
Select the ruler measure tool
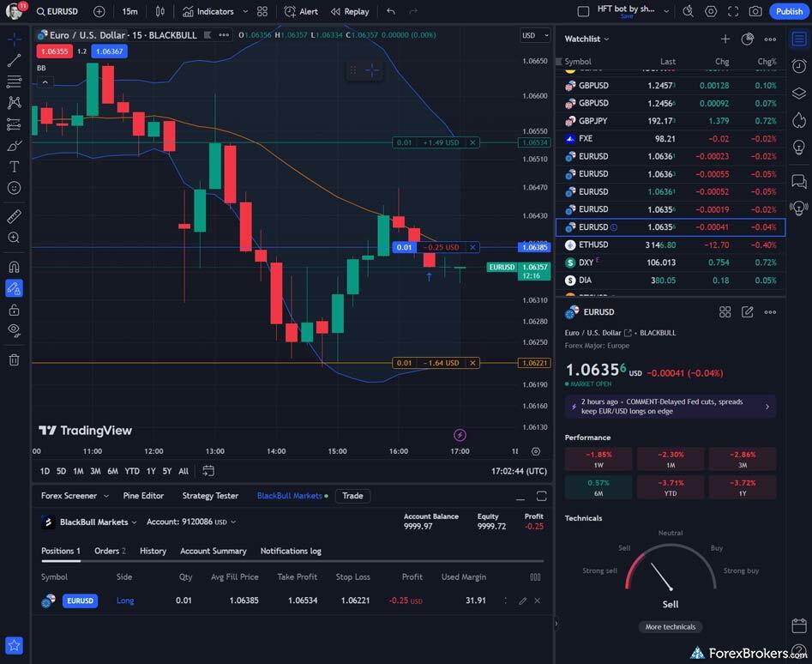[14, 216]
